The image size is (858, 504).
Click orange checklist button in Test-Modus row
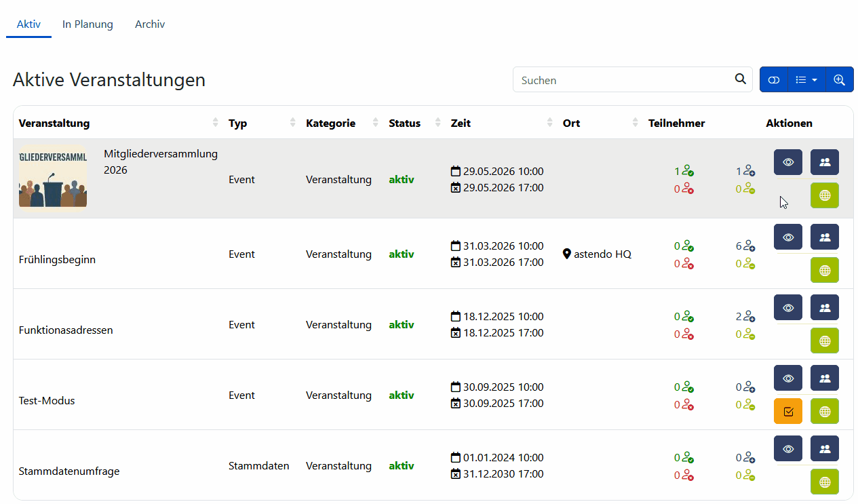787,411
